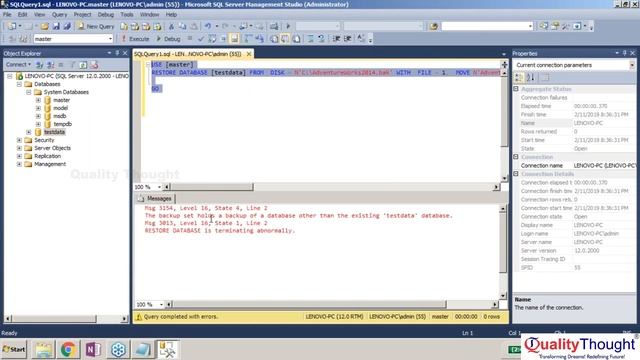Open the Tools menu

click(x=127, y=14)
